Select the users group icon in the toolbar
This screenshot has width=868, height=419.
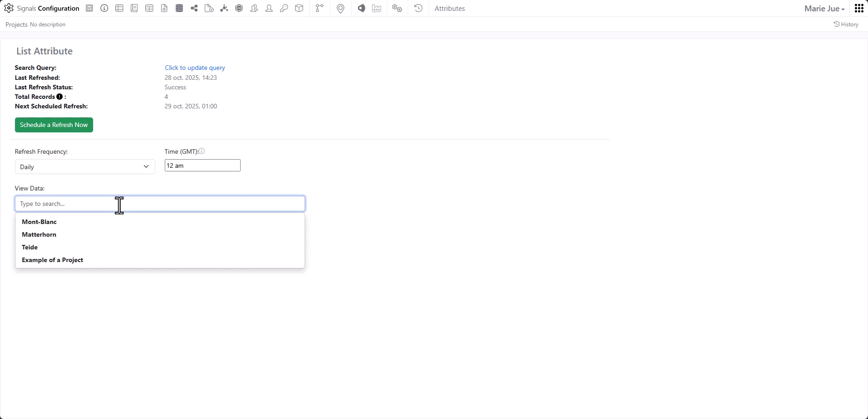coord(254,8)
